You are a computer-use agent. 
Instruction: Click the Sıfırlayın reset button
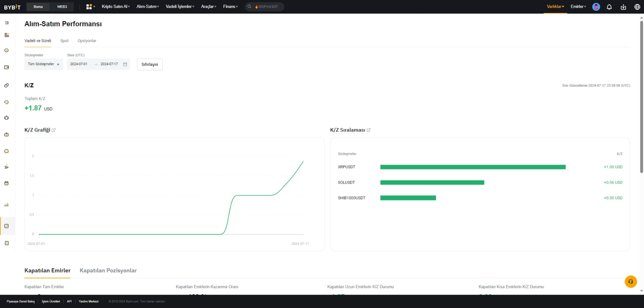[150, 64]
